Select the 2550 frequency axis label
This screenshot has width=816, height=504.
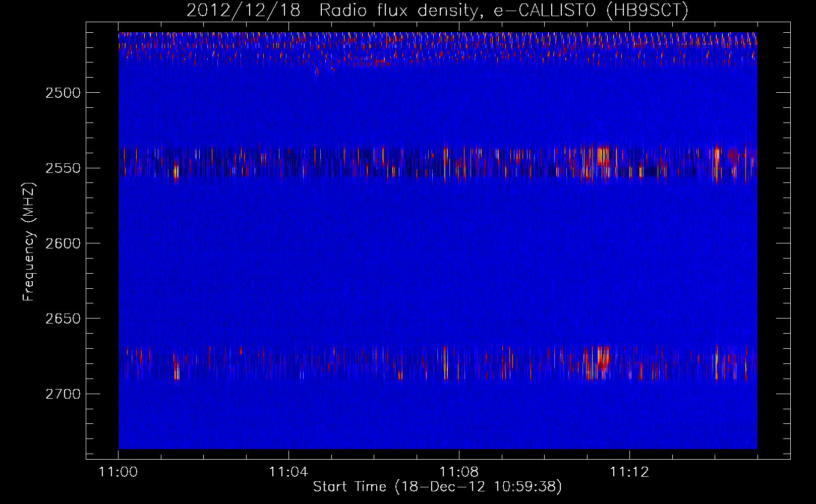pyautogui.click(x=63, y=168)
